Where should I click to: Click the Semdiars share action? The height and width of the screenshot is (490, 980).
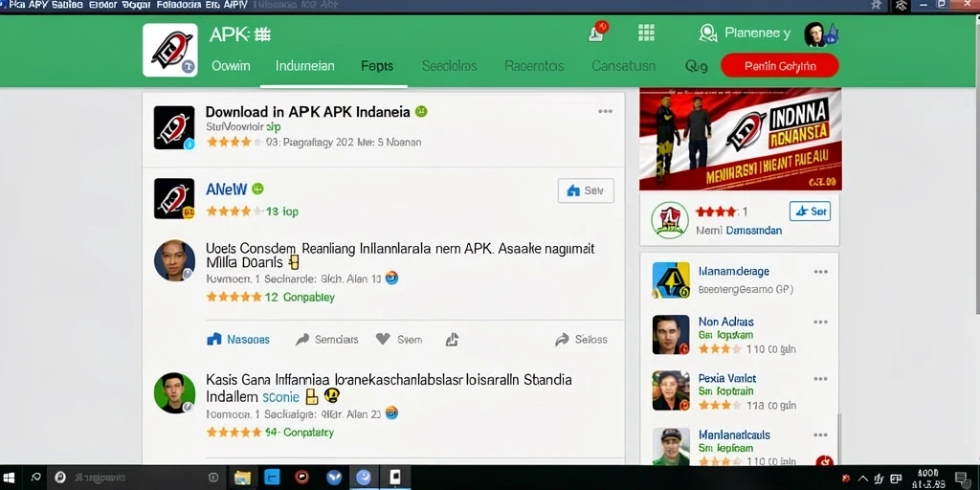click(327, 340)
